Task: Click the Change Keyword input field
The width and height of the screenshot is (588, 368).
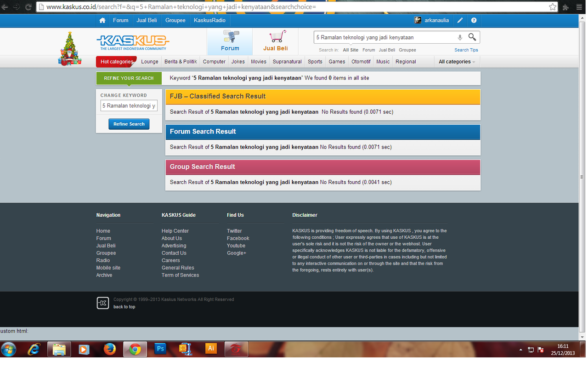Action: tap(129, 106)
